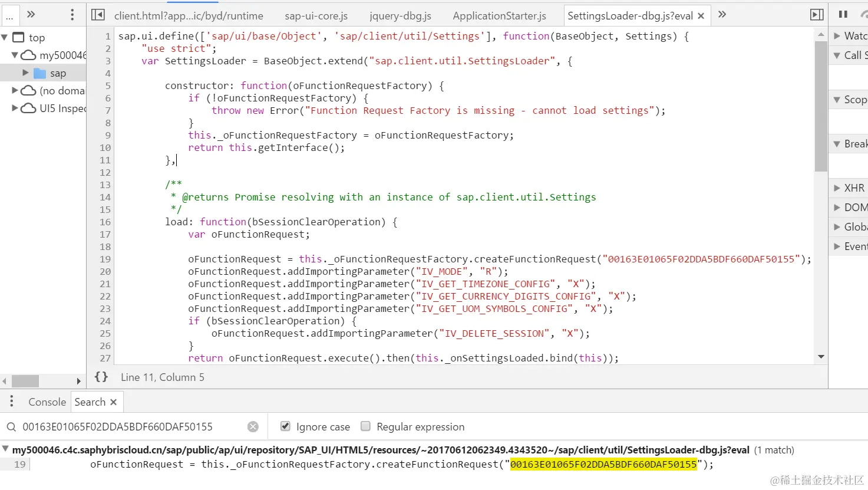Open the ApplicationStarter.js tab
Image resolution: width=868 pixels, height=490 pixels.
tap(499, 16)
